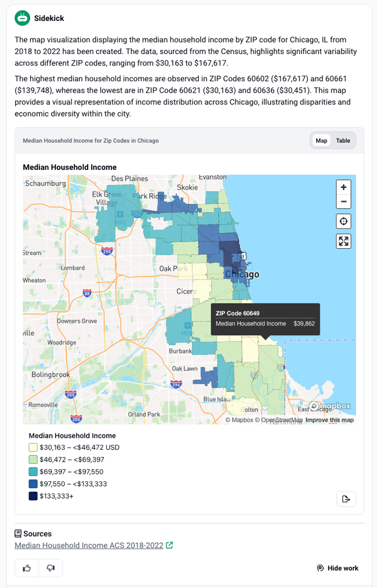Click the darkest navy $133,333+ legend swatch
This screenshot has width=377, height=588.
(33, 496)
